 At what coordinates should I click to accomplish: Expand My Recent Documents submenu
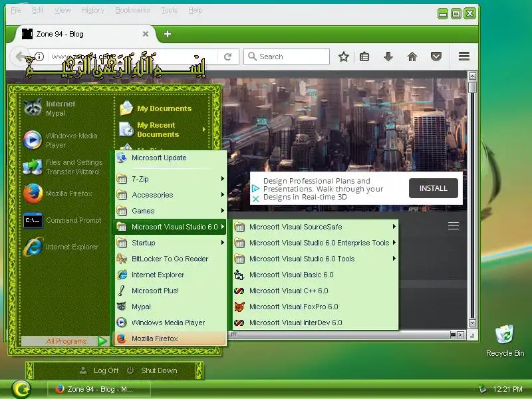[x=162, y=130]
